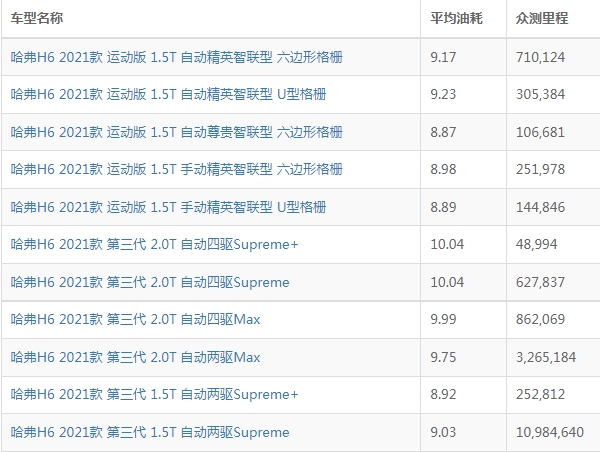
Task: Select mileage value 710,124
Action: pos(540,57)
